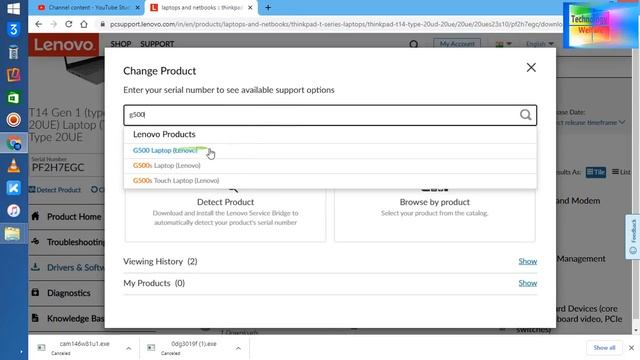Show My Products list
The width and height of the screenshot is (640, 360).
click(527, 283)
